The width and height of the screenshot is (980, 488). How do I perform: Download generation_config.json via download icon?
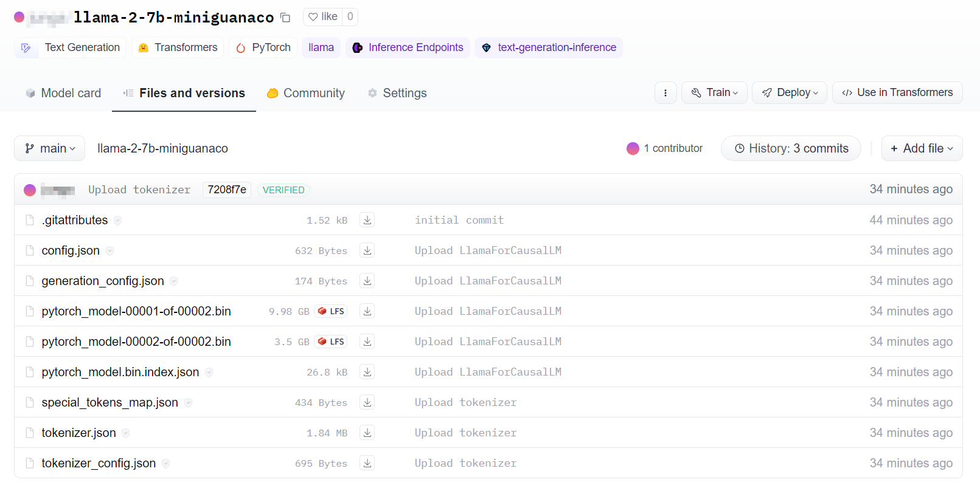367,281
